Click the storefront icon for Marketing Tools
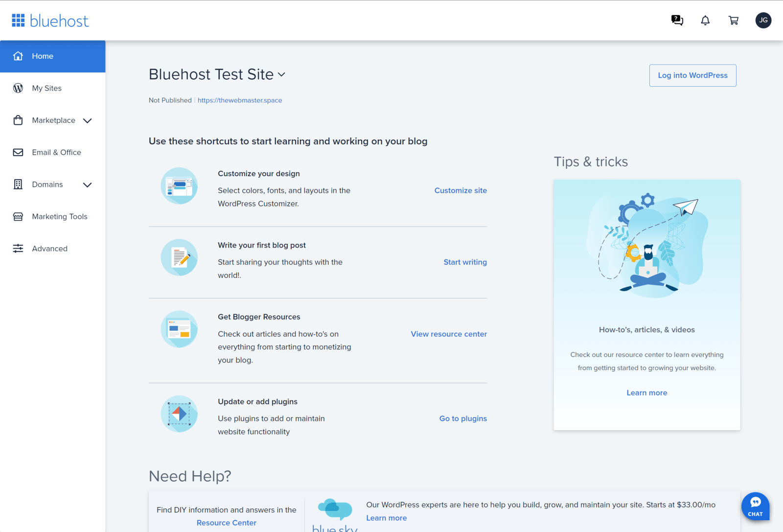 [x=18, y=216]
